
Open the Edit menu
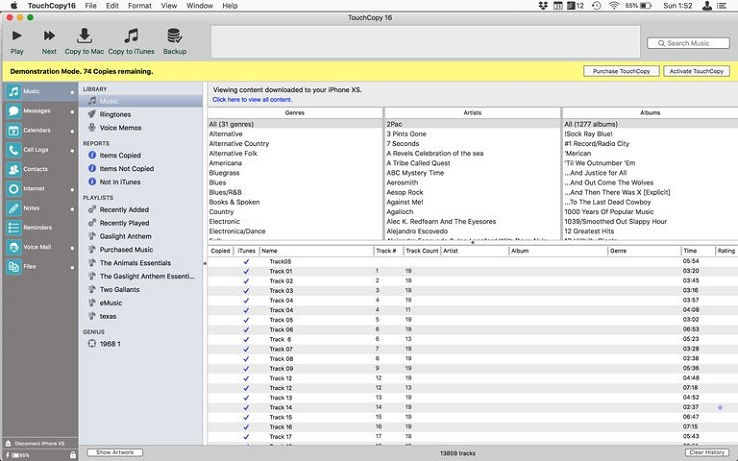[112, 6]
